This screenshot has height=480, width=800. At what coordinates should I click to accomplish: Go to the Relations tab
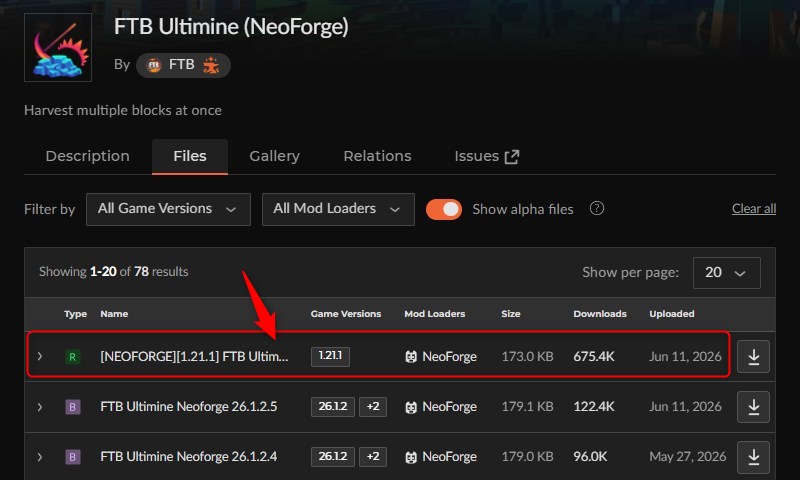tap(377, 156)
